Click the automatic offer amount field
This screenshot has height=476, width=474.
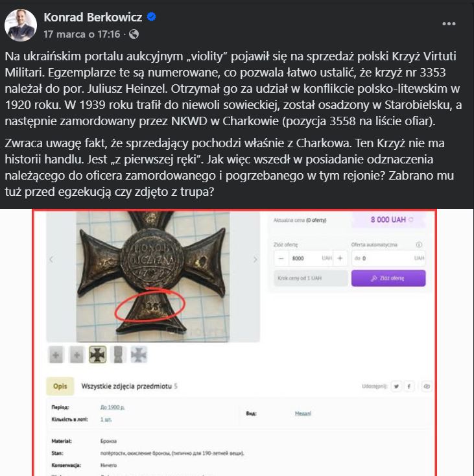click(383, 258)
